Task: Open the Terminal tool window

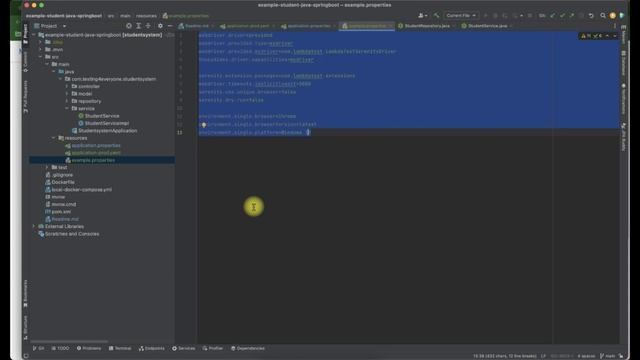Action: [x=120, y=349]
